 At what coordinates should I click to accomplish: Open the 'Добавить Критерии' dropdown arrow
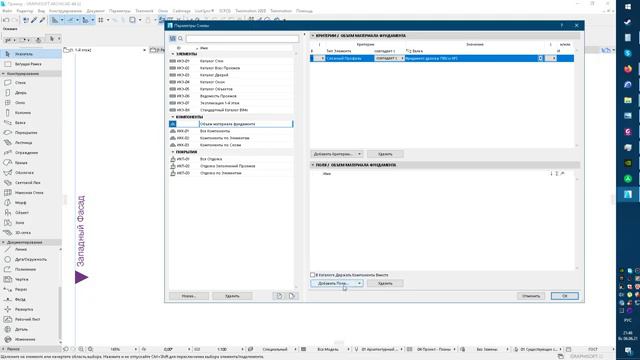coord(359,154)
